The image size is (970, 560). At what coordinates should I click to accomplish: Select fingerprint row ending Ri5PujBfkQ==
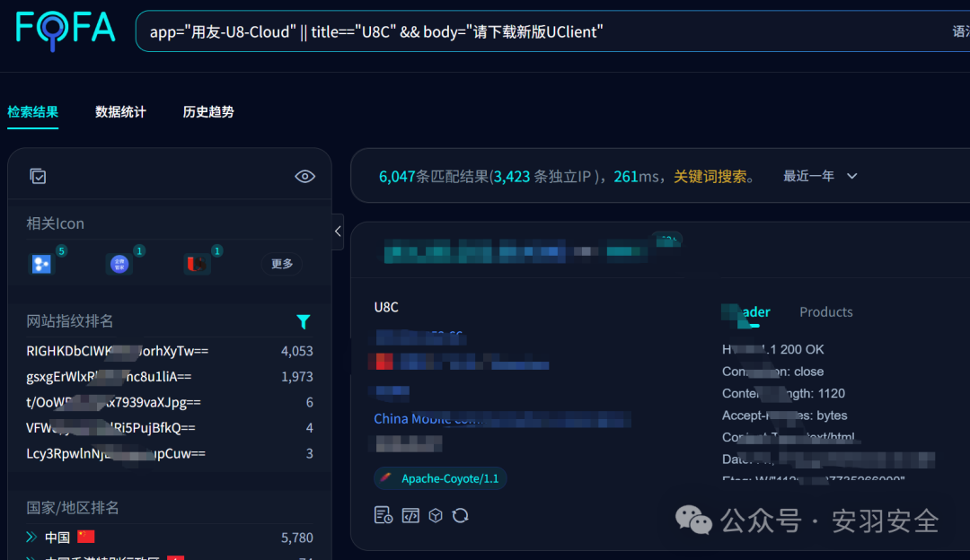pyautogui.click(x=170, y=428)
